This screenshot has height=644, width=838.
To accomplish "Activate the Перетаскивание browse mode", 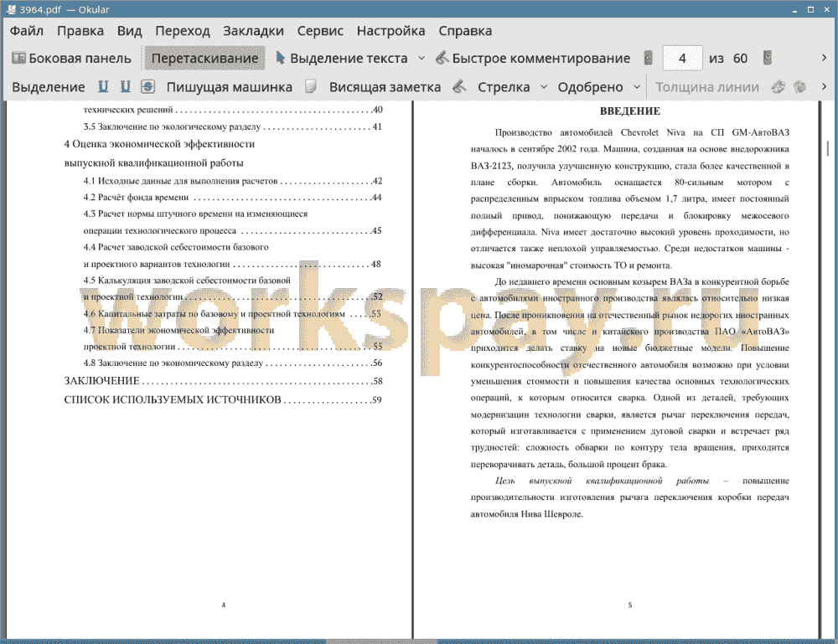I will (x=204, y=59).
